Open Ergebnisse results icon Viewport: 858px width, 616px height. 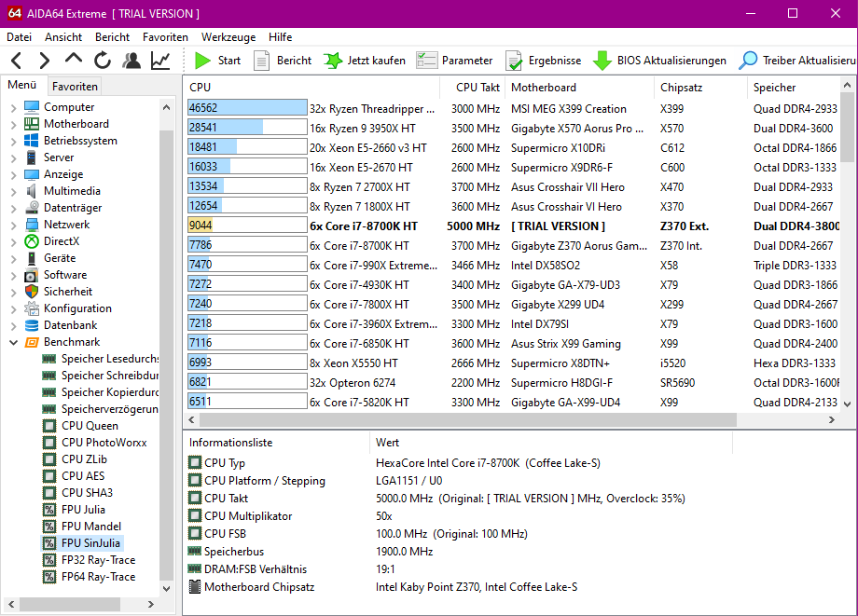click(x=514, y=61)
